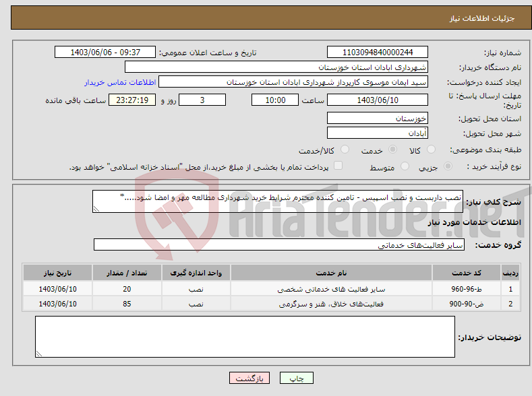Click the delivery city آبادان field

click(x=378, y=133)
